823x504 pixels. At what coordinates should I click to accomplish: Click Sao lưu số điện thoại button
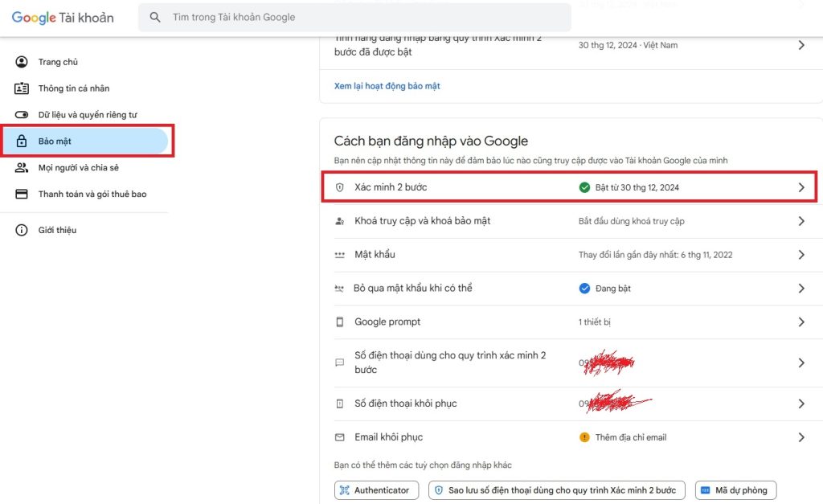(x=557, y=490)
